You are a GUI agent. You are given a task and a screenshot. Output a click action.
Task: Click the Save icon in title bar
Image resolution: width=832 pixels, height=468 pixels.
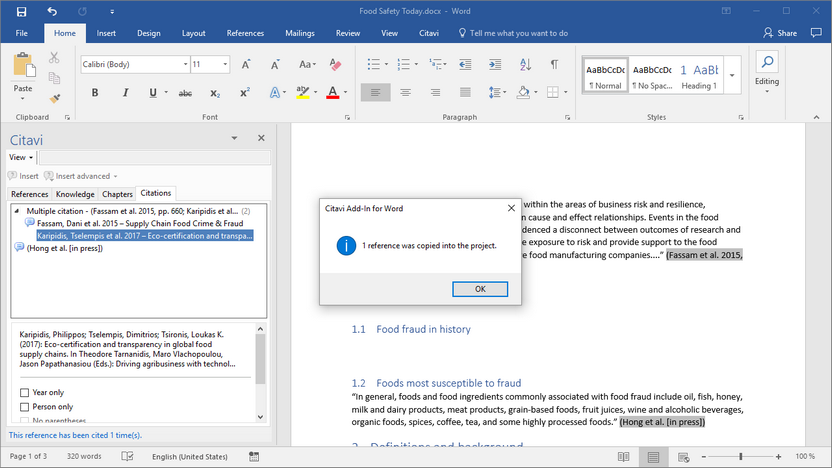point(21,11)
